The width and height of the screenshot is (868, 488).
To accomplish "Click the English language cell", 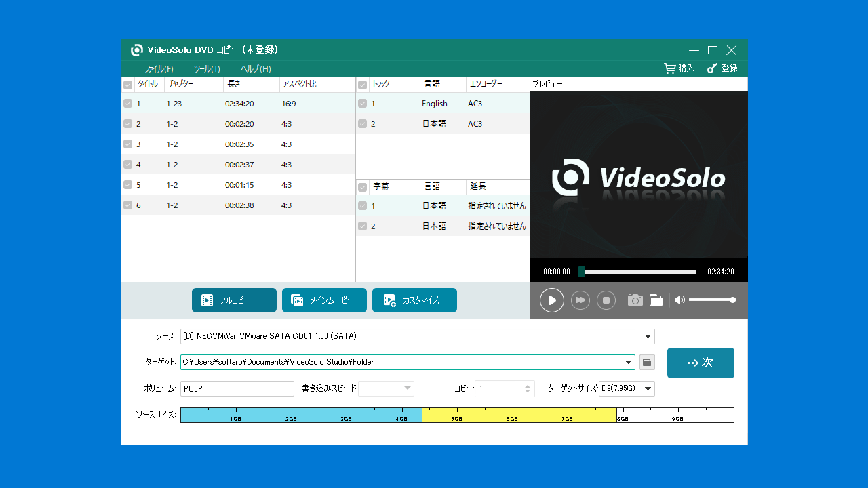I will [435, 104].
